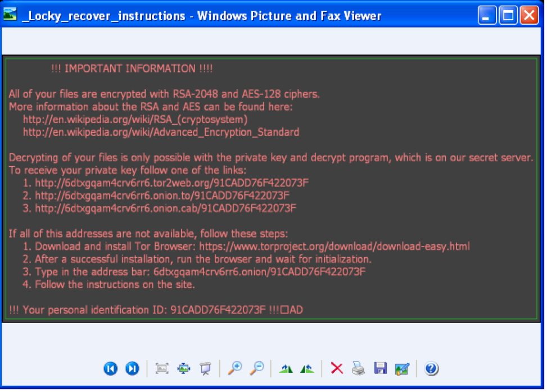The height and width of the screenshot is (392, 547).
Task: Print the image using printer icon
Action: (358, 368)
